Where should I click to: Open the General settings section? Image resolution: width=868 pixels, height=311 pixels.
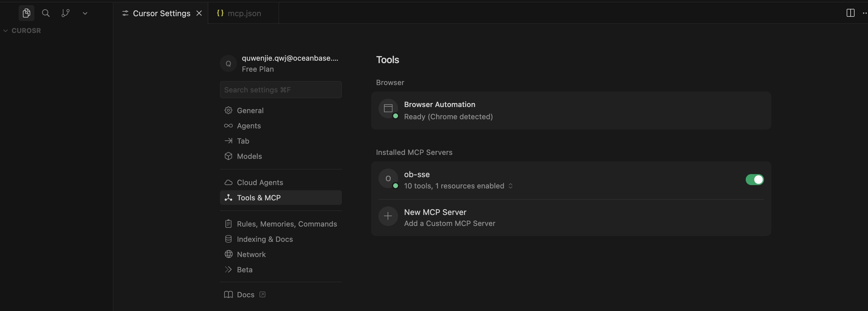tap(250, 110)
